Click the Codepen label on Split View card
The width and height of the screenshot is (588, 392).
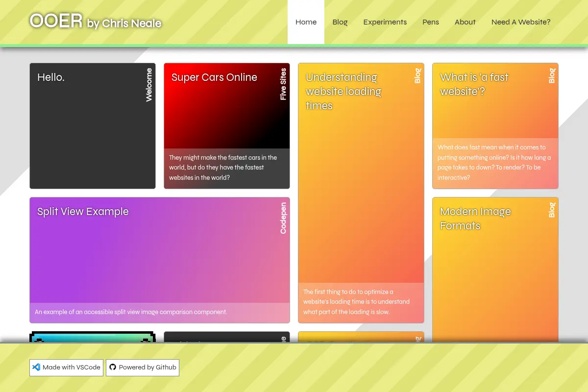pos(283,218)
